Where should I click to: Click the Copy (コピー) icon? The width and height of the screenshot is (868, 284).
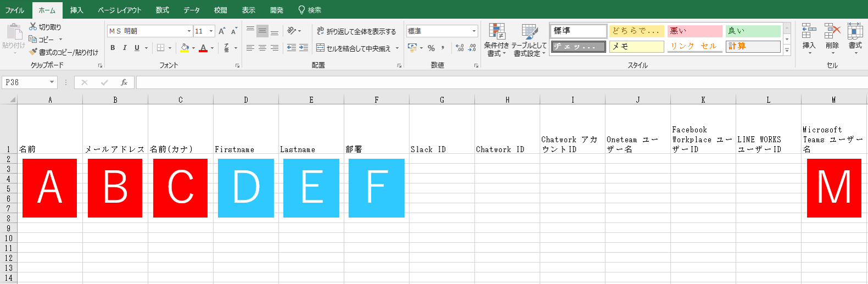pos(33,40)
